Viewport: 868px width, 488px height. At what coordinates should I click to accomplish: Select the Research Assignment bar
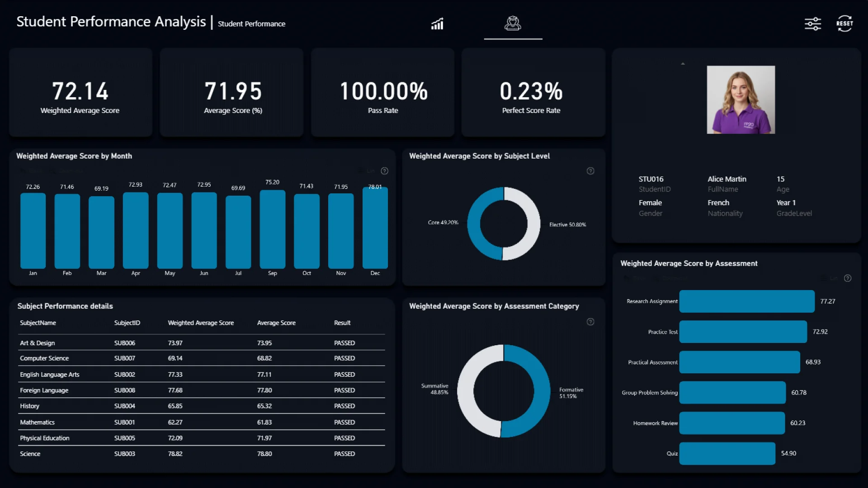(746, 301)
